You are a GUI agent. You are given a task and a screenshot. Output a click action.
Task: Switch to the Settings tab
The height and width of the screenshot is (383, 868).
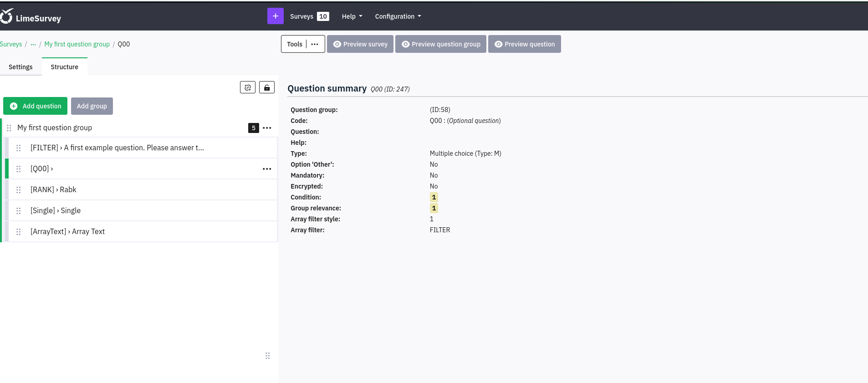20,67
